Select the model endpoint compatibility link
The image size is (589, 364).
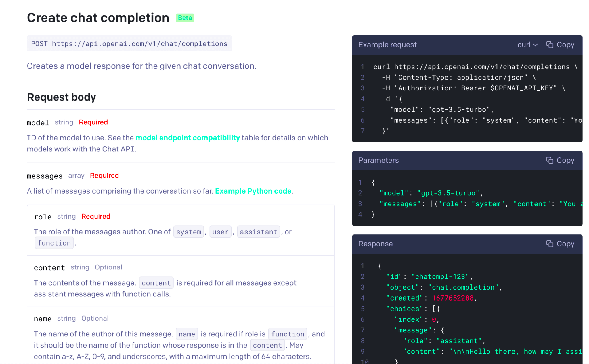tap(188, 138)
